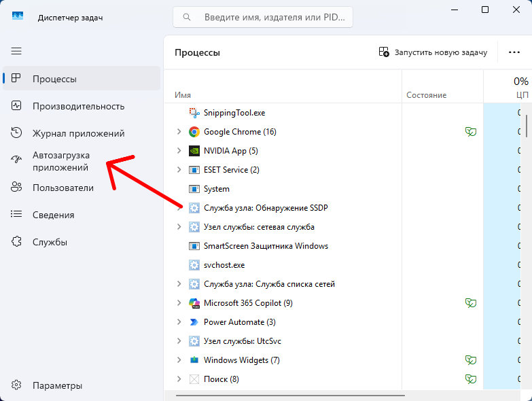Click efficiency mode leaf for Google Chrome
Screen dimensions: 532x401
[x=471, y=132]
